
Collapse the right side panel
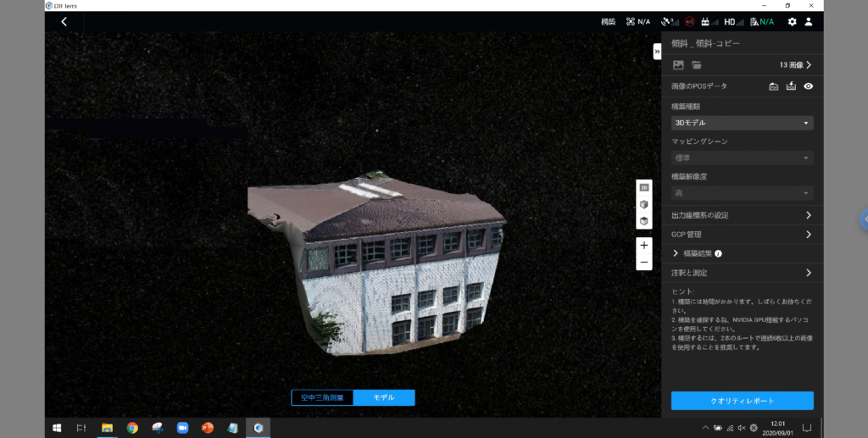pos(657,51)
